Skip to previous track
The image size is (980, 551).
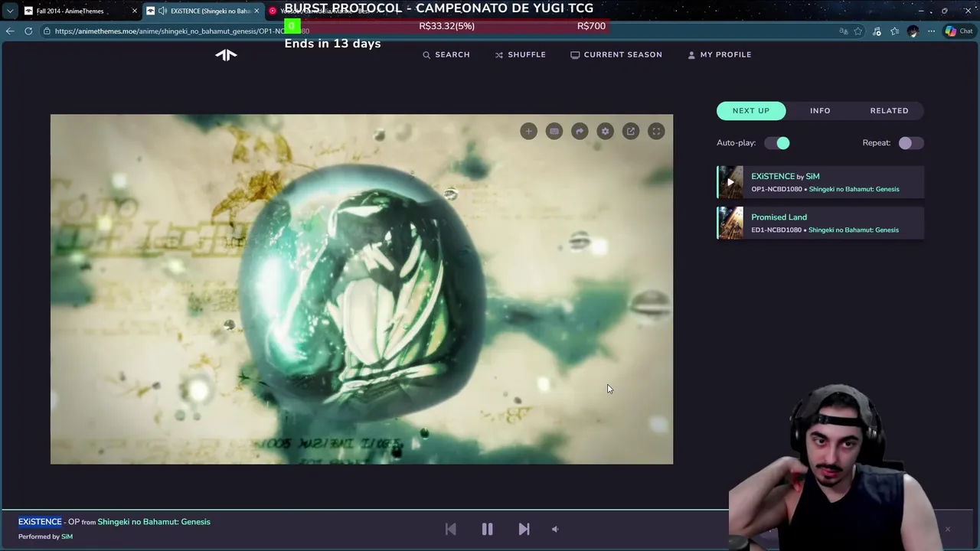[450, 529]
